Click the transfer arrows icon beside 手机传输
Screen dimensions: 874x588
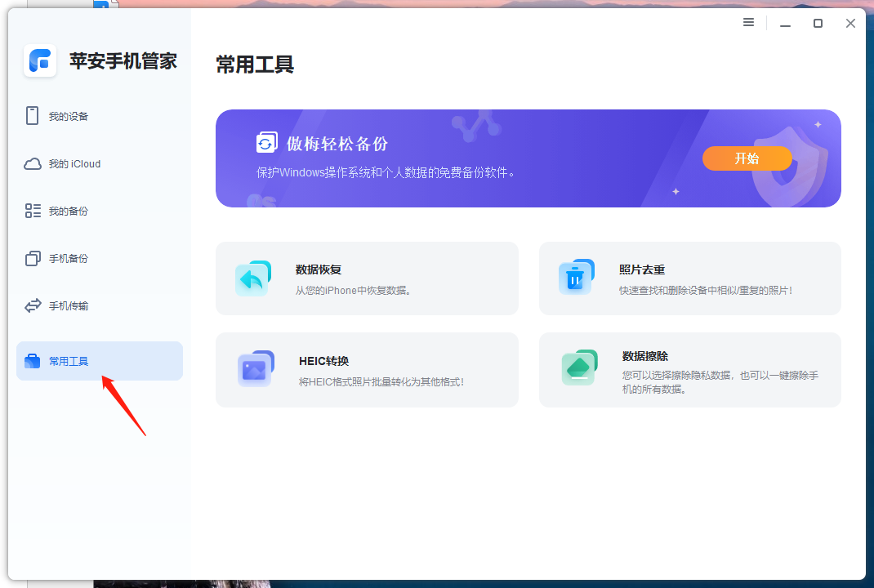click(33, 305)
